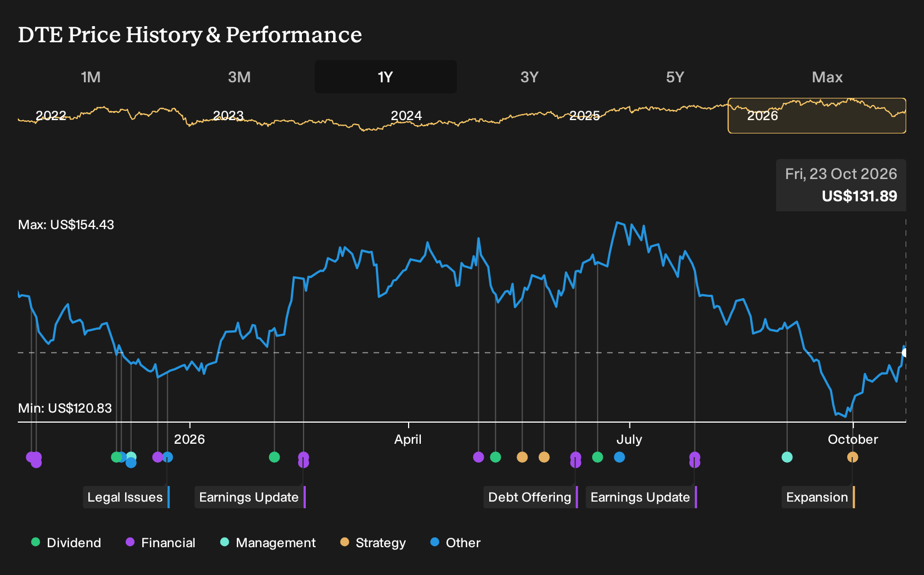924x575 pixels.
Task: Click the green Dividend dot in early May
Action: click(x=495, y=457)
